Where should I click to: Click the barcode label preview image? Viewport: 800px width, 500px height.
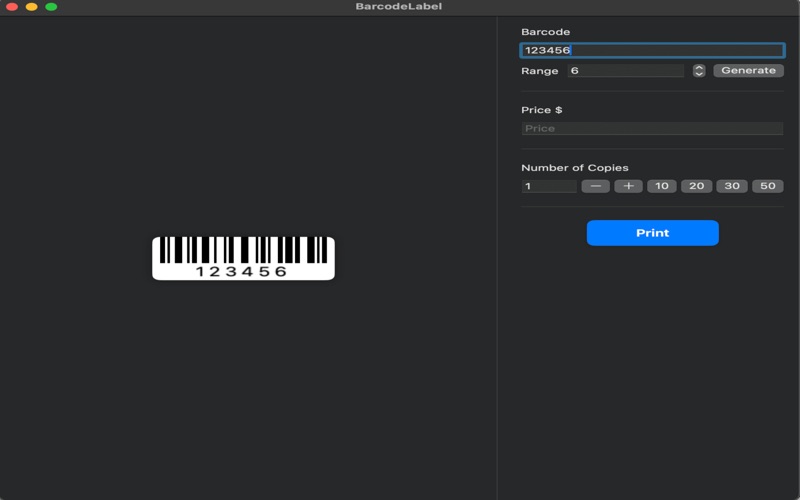pyautogui.click(x=243, y=258)
